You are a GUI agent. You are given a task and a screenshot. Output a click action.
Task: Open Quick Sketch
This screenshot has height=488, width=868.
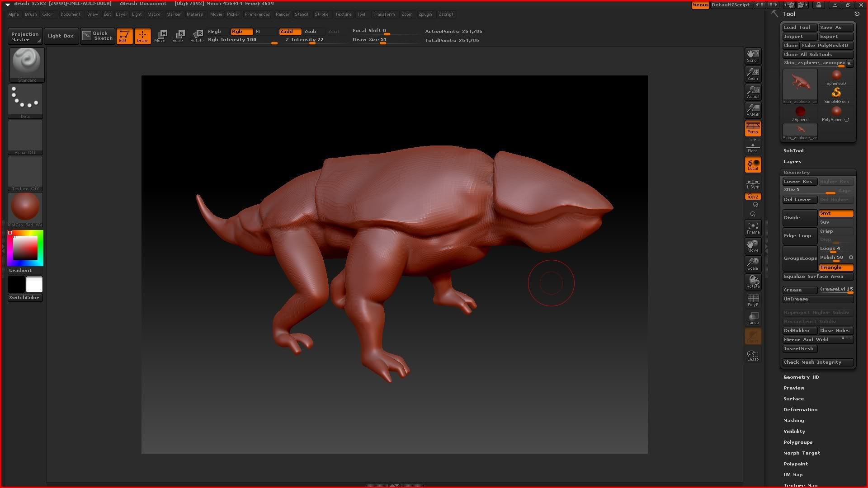98,36
